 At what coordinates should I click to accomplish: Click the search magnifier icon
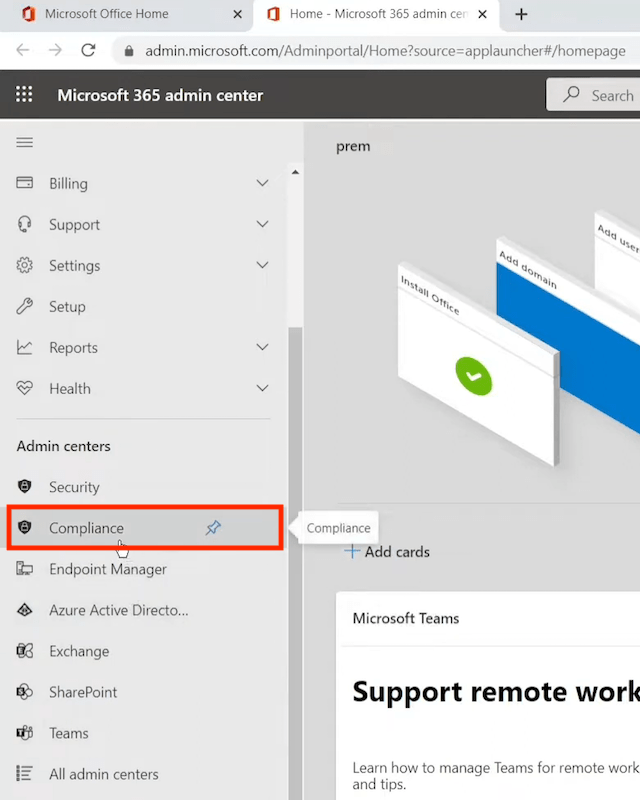pyautogui.click(x=571, y=94)
